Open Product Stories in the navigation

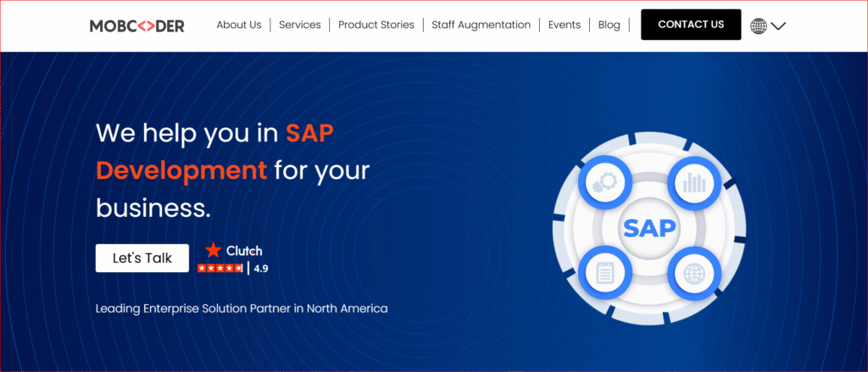coord(376,25)
